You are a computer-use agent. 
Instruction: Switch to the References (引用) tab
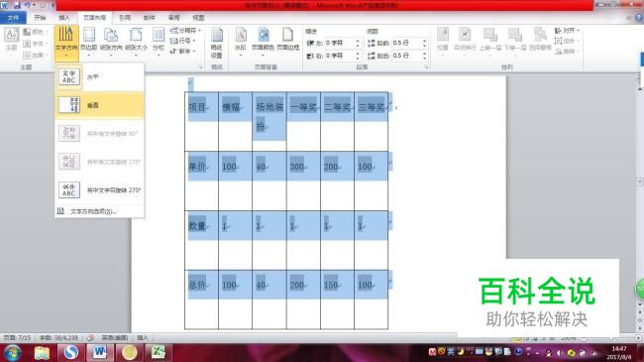point(125,18)
